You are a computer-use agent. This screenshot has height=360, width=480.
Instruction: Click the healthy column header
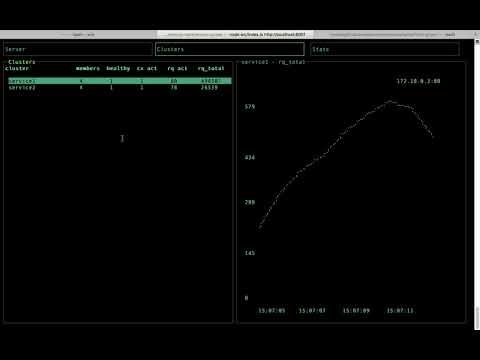(x=118, y=68)
